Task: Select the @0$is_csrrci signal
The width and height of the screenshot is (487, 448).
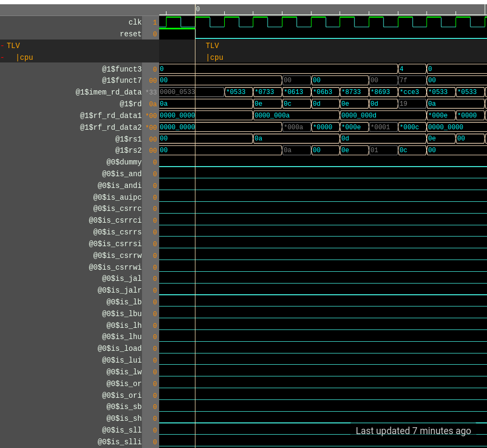Action: click(115, 221)
